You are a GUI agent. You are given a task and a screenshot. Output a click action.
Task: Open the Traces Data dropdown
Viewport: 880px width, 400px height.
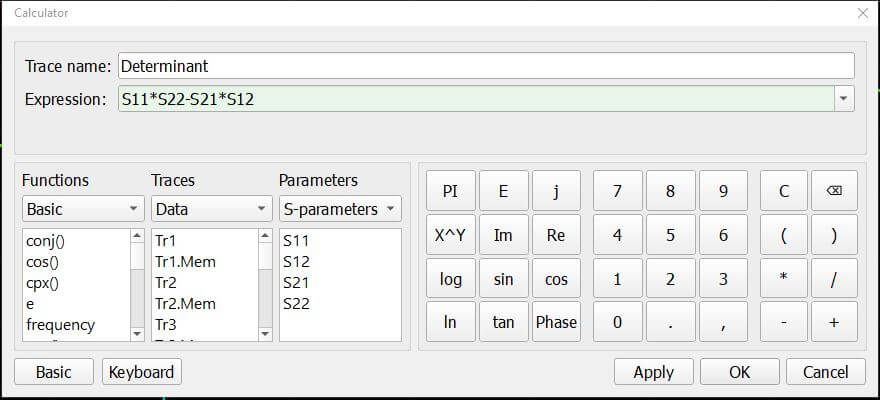point(212,209)
